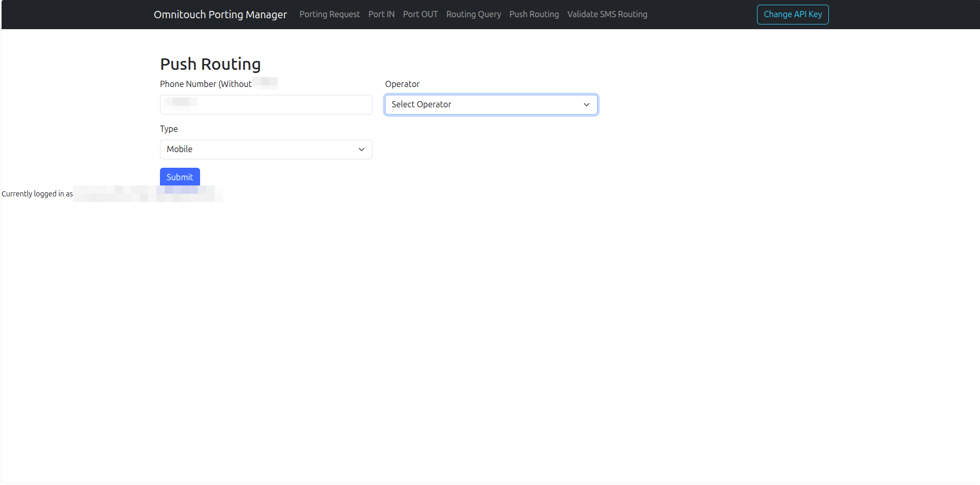Viewport: 980px width, 485px height.
Task: Navigate to Routing Query
Action: coord(474,15)
